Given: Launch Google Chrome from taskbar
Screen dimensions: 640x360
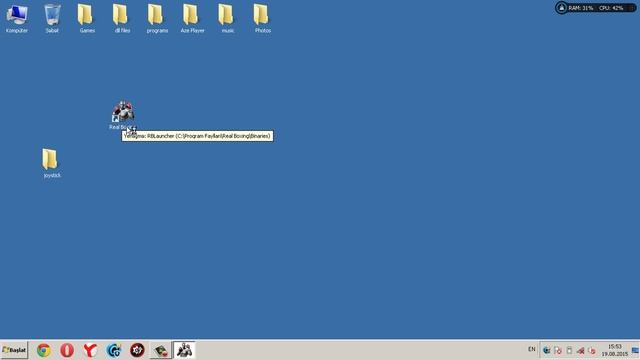Looking at the screenshot, I should pyautogui.click(x=44, y=350).
